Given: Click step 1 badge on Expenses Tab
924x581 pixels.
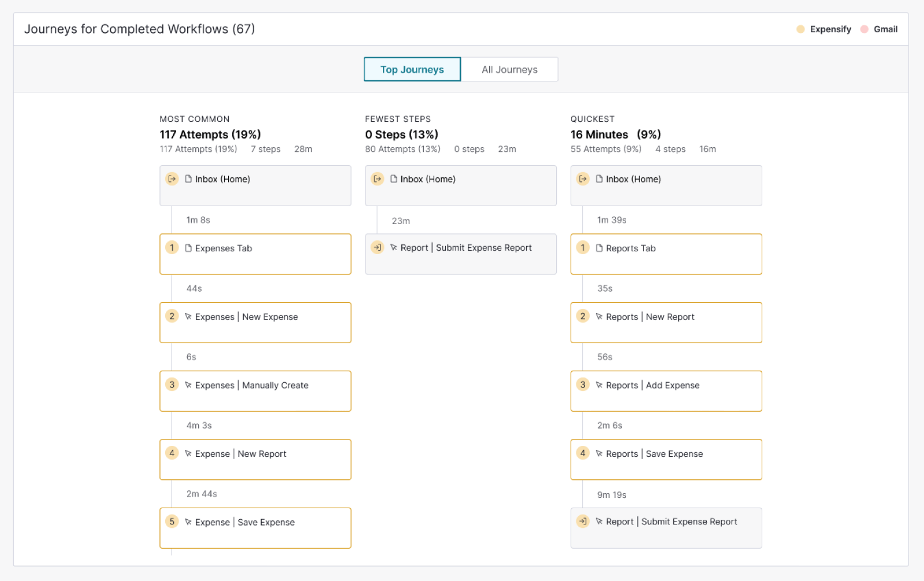Looking at the screenshot, I should 172,248.
